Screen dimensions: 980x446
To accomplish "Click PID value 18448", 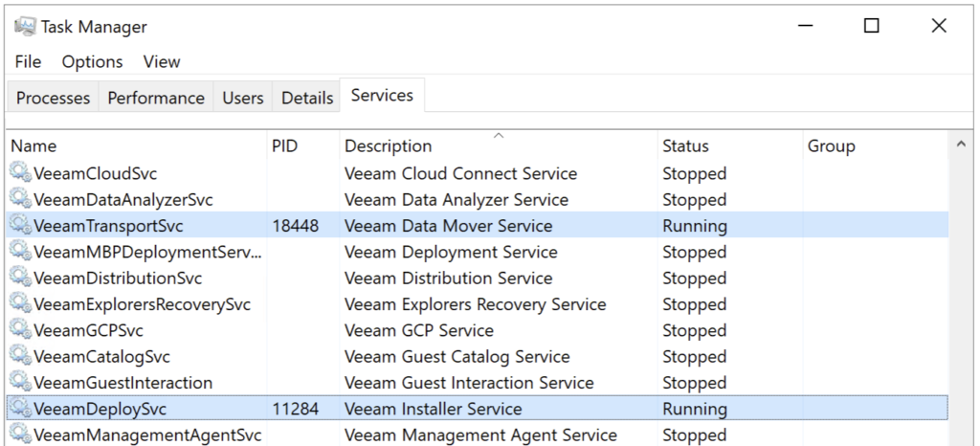I will [296, 226].
